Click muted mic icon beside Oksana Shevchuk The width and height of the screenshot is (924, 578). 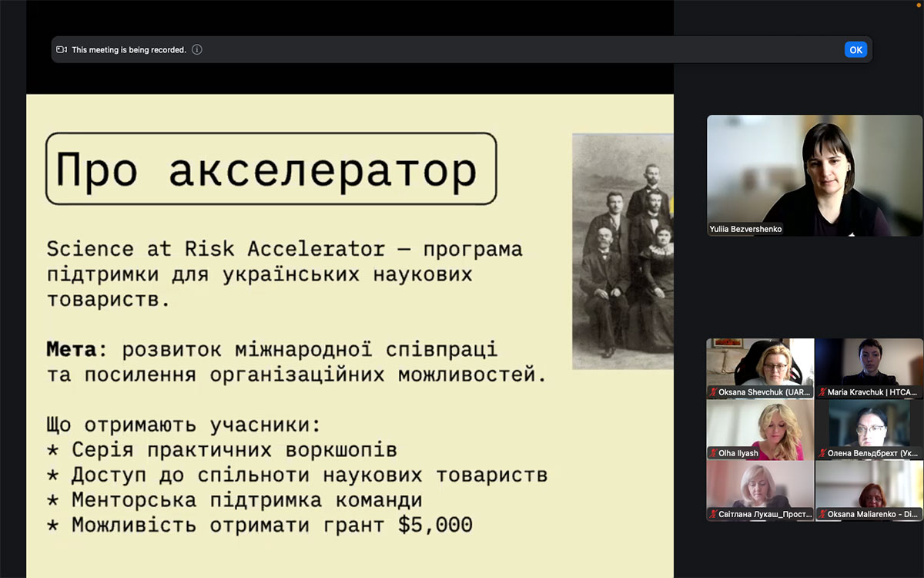tap(714, 392)
